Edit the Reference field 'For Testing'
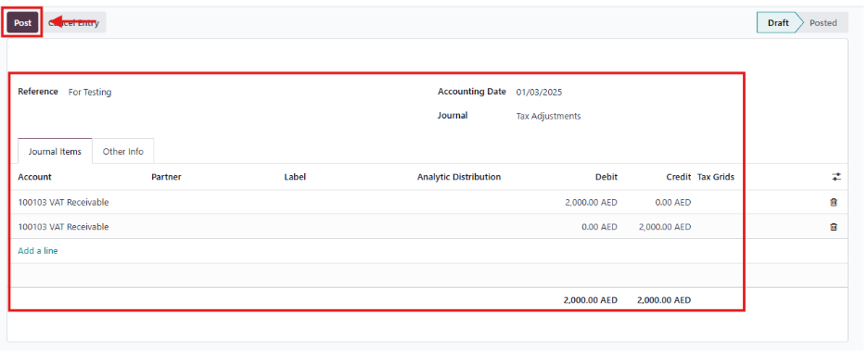The image size is (868, 351). pos(90,93)
